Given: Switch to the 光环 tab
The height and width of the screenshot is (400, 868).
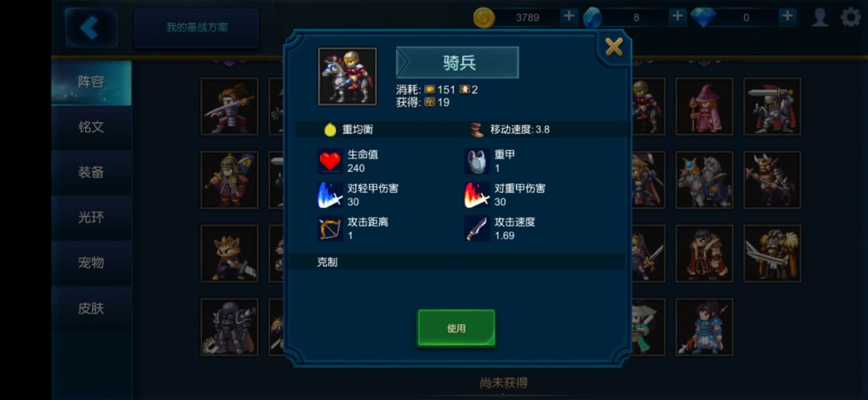Looking at the screenshot, I should (x=92, y=218).
